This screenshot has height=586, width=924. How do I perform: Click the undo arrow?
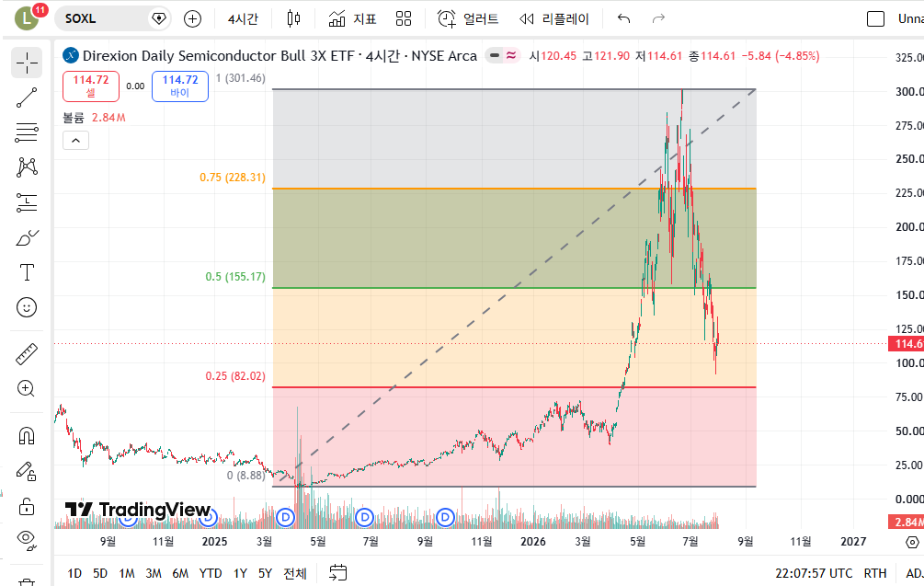click(x=623, y=19)
